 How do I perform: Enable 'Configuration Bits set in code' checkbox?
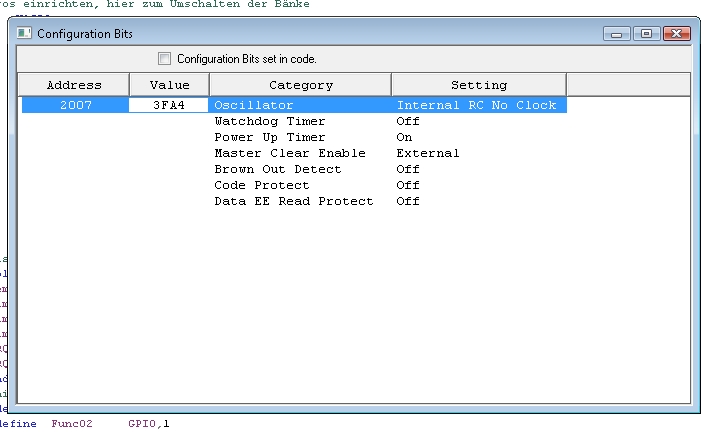165,59
